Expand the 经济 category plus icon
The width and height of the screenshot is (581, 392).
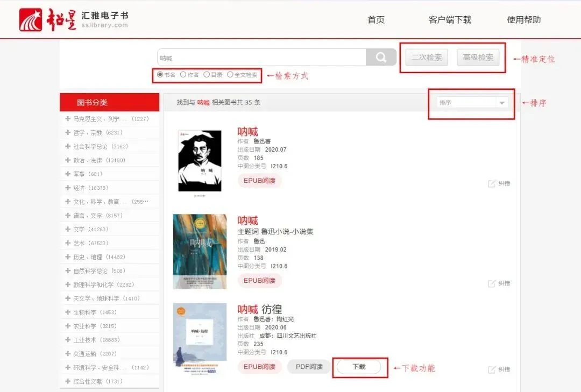point(68,188)
